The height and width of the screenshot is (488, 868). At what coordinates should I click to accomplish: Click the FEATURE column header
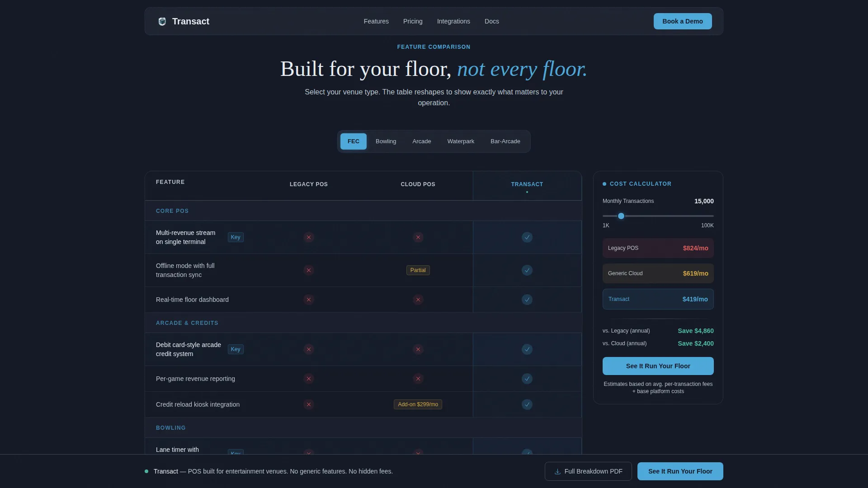point(170,182)
